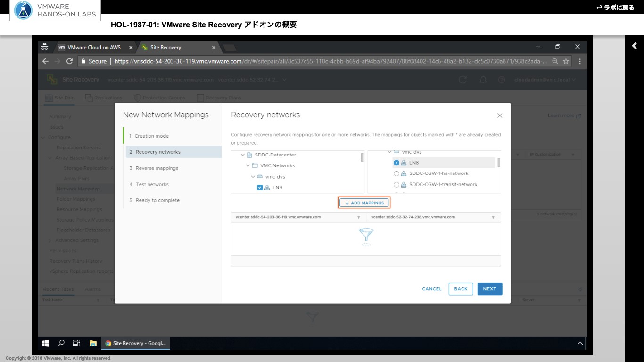Collapse vmc-dvs in the right tree
The image size is (644, 362).
(389, 152)
